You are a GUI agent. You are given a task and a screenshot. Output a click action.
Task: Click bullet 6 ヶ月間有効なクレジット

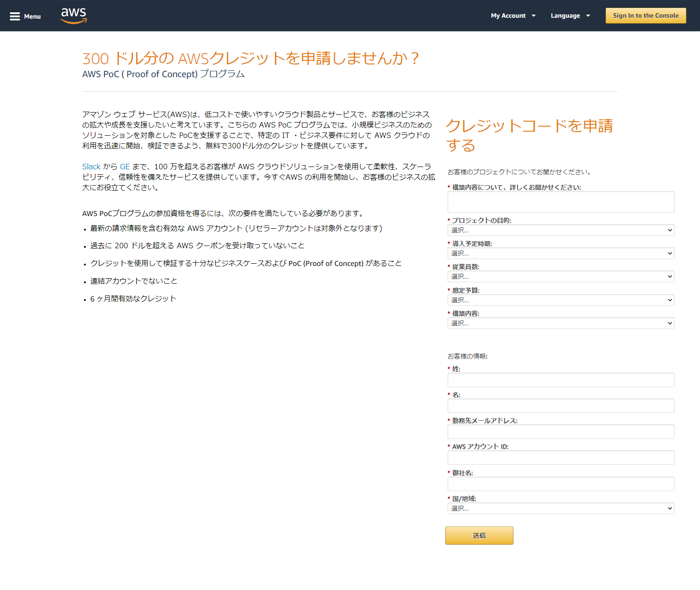point(133,299)
